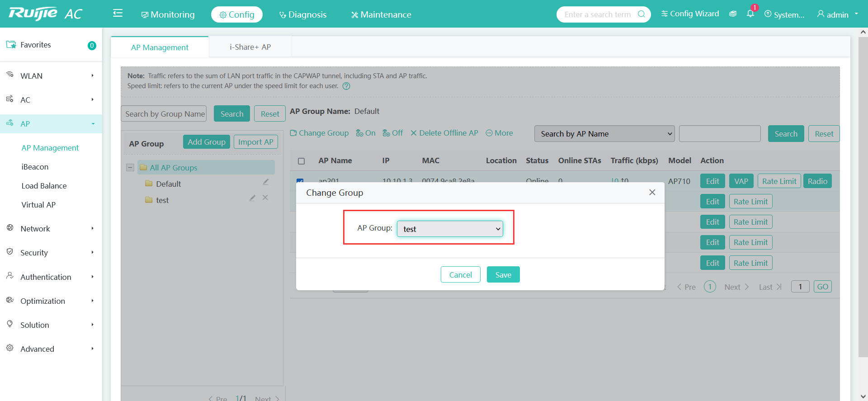Image resolution: width=868 pixels, height=401 pixels.
Task: Expand the WLAN sidebar menu
Action: point(51,76)
